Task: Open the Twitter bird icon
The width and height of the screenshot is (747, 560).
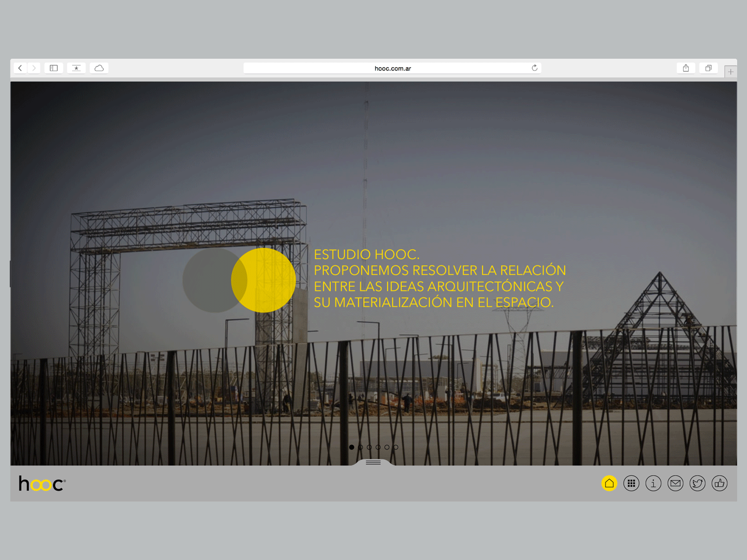Action: (x=698, y=483)
